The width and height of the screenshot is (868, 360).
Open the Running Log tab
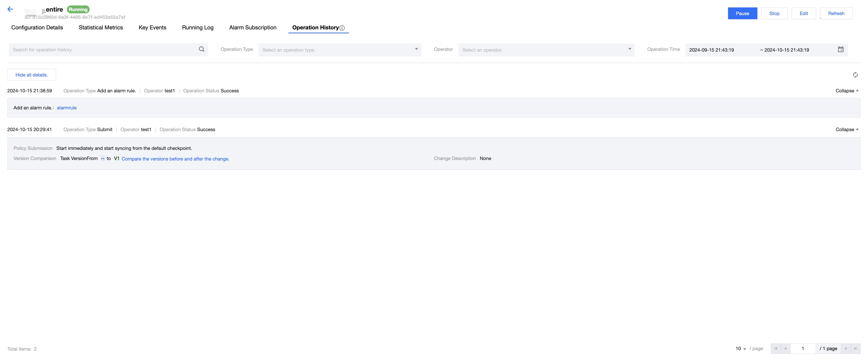click(x=197, y=28)
